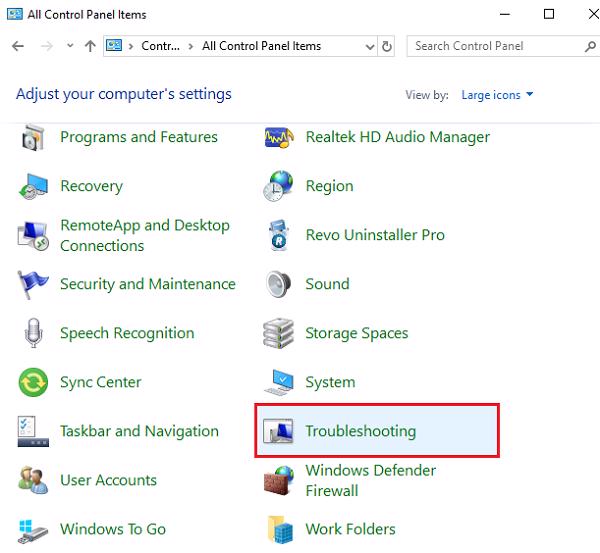
Task: Open RemoteApp and Desktop Connections link
Action: (145, 235)
